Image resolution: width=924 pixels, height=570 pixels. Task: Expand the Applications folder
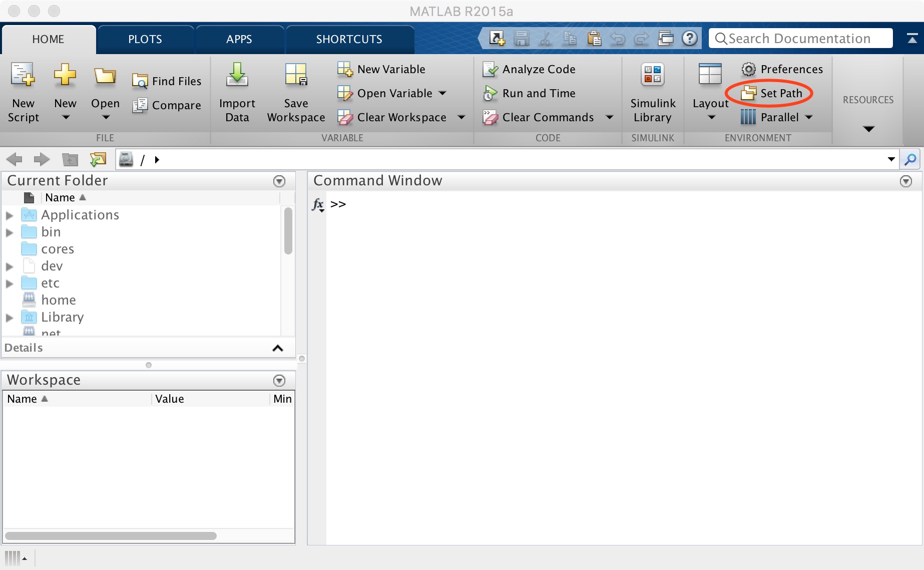point(10,215)
